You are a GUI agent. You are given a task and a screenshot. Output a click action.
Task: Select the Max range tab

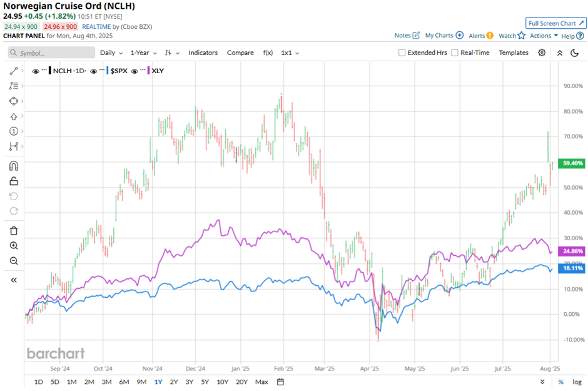coord(261,382)
